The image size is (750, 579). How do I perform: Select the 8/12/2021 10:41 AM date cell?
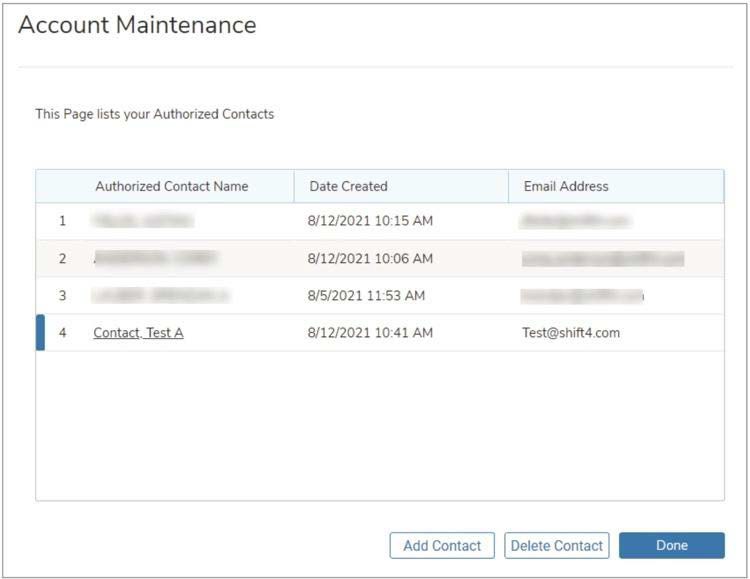[x=370, y=333]
